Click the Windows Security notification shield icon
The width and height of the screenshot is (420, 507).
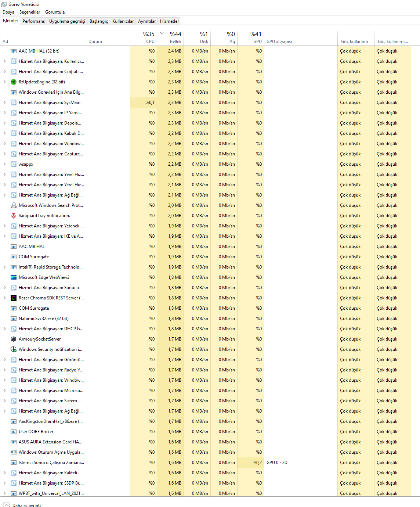[x=14, y=349]
